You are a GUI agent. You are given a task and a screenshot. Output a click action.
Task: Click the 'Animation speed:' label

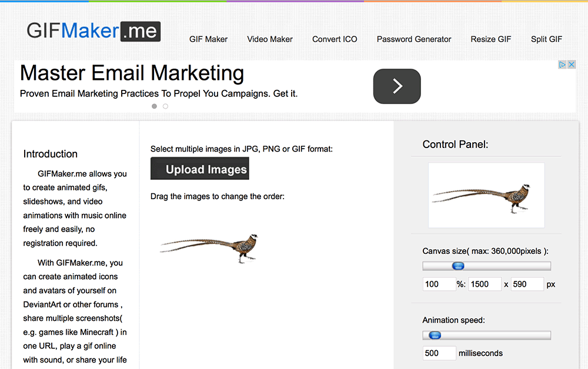click(454, 320)
